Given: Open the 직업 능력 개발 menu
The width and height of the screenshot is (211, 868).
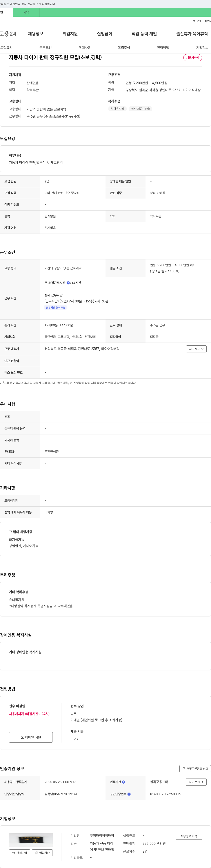Looking at the screenshot, I should (x=144, y=34).
